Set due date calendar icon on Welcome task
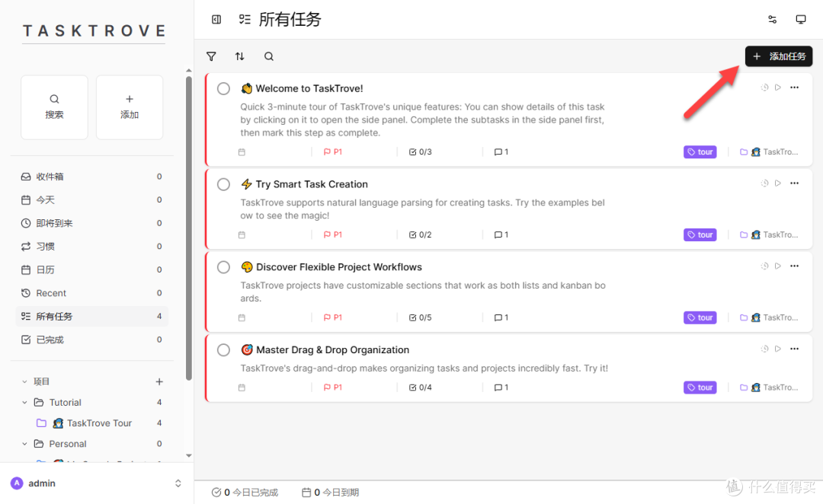Viewport: 823px width, 504px height. (x=242, y=152)
